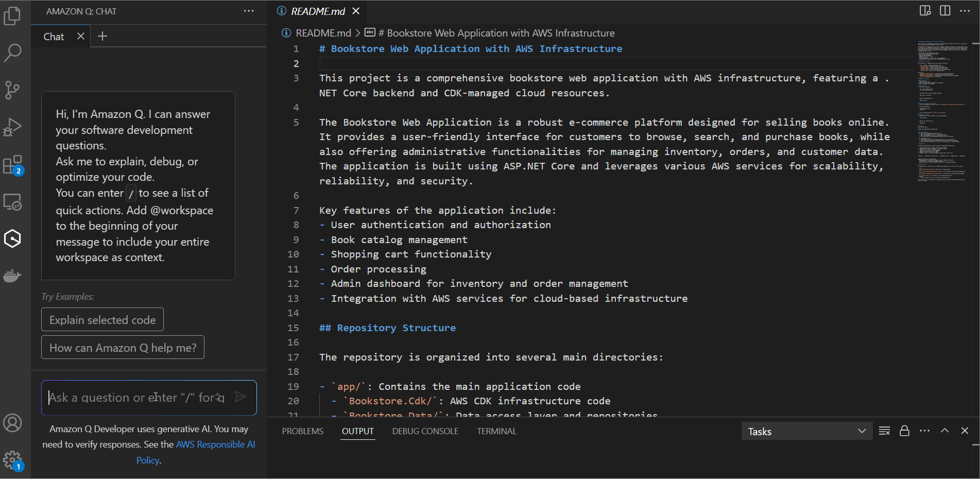Open the Search view
The image size is (980, 479).
point(12,53)
